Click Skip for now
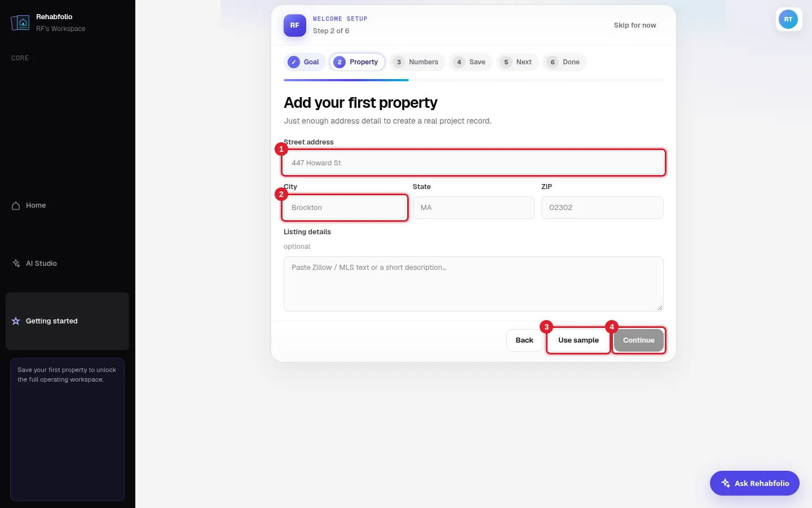812x508 pixels. tap(635, 25)
